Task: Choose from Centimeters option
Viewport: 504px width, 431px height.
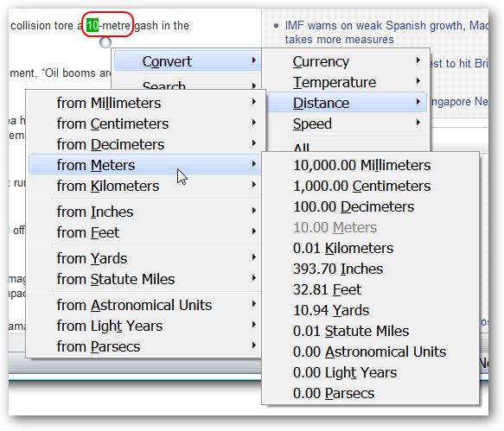Action: (145, 124)
